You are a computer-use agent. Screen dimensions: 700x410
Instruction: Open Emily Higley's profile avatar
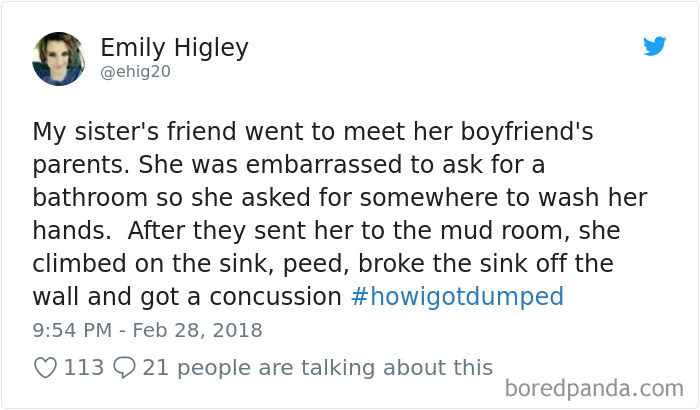(x=58, y=59)
